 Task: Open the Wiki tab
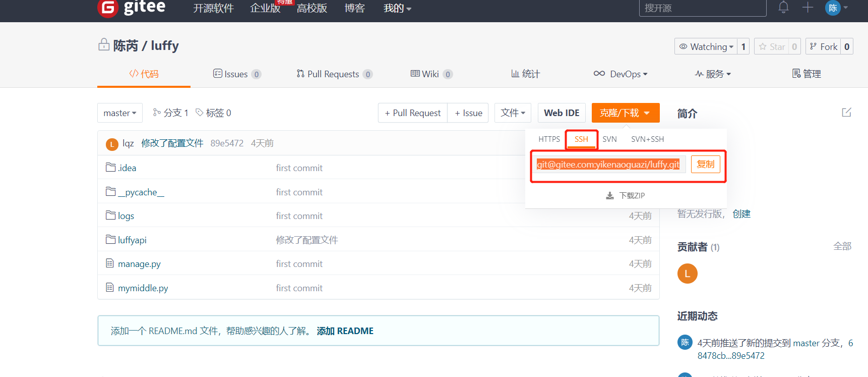pyautogui.click(x=431, y=74)
